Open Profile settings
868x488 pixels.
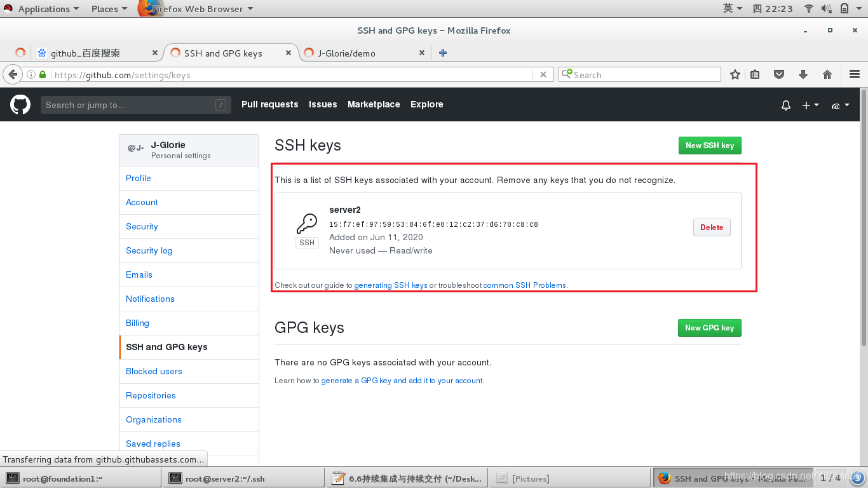coord(189,178)
